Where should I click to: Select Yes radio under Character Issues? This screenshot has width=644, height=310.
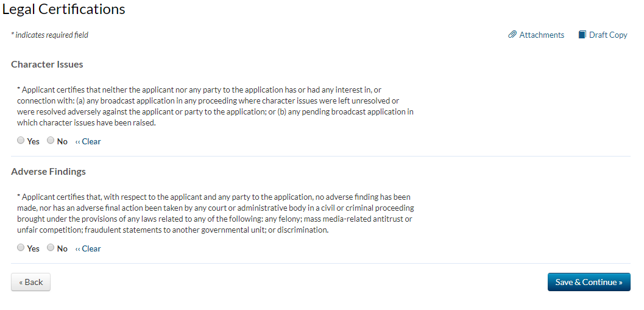point(21,141)
